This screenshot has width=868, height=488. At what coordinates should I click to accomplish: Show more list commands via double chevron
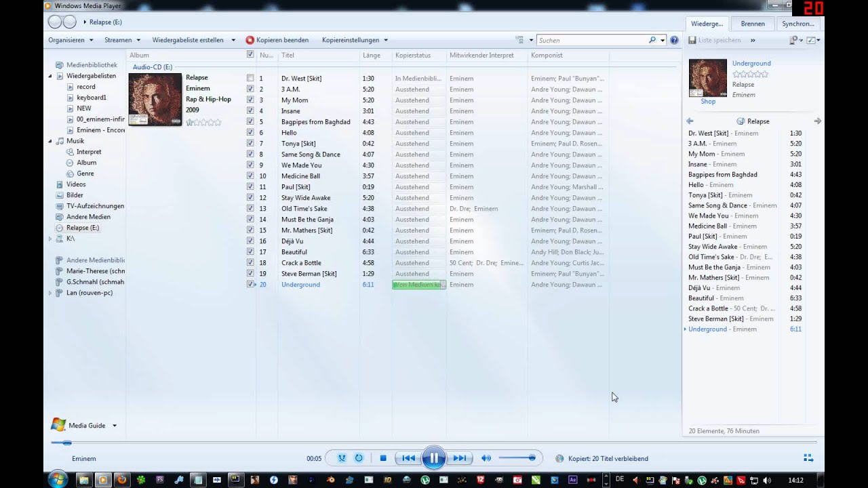(753, 40)
